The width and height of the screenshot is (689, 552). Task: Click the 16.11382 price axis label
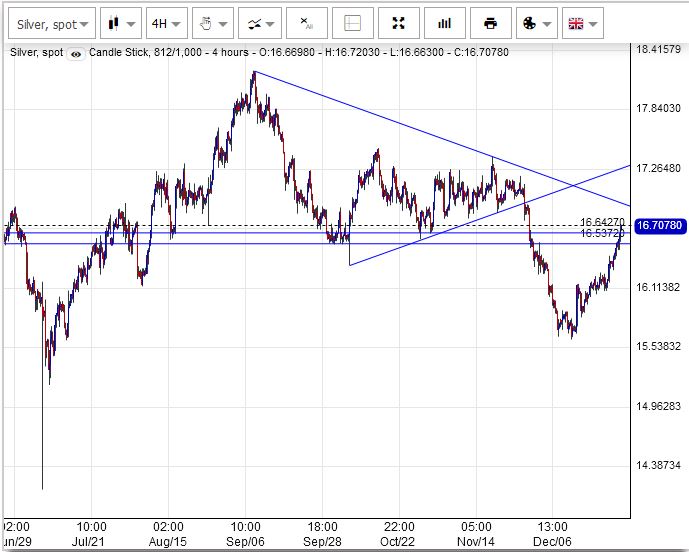(x=658, y=287)
